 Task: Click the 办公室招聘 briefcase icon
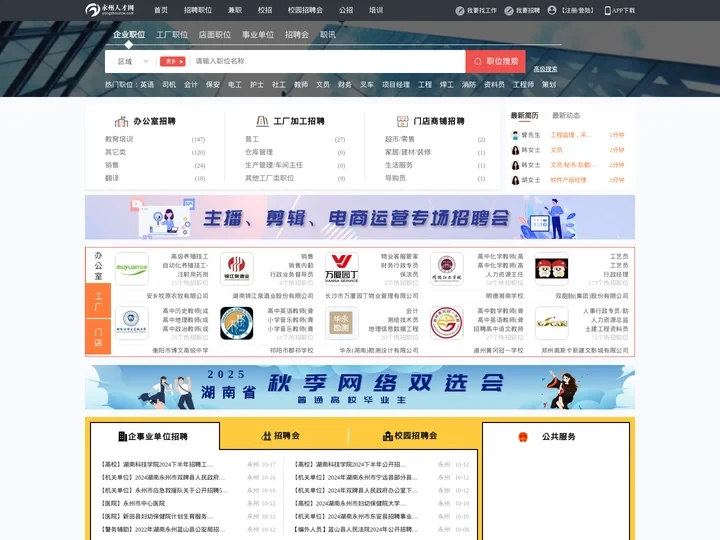[x=122, y=121]
